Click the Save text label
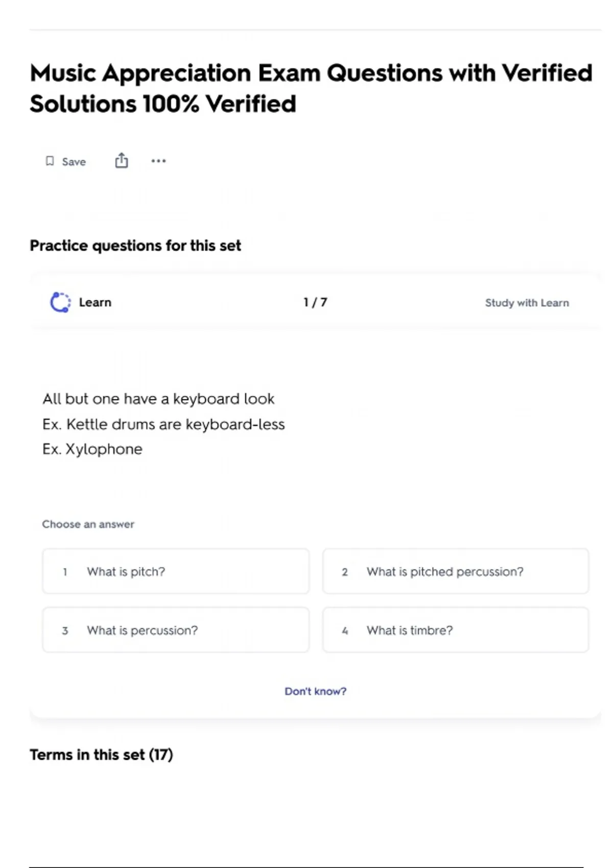This screenshot has width=613, height=868. 74,162
